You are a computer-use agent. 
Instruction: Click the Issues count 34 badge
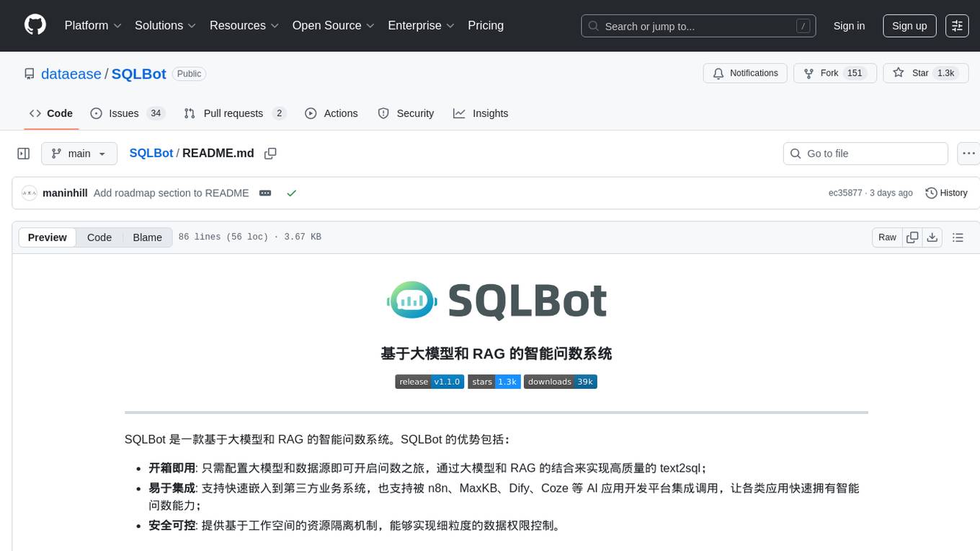pos(156,113)
